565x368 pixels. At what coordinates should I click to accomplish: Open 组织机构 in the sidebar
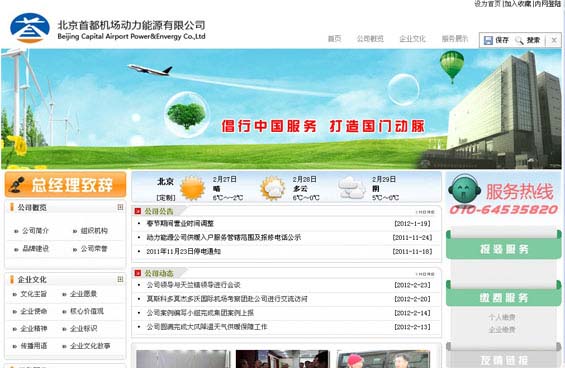tap(94, 231)
